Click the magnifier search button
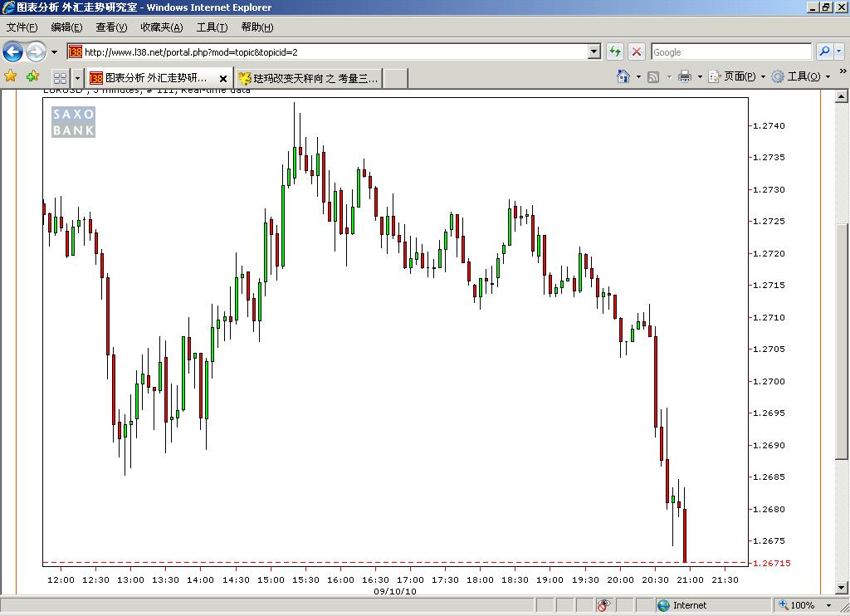Viewport: 850px width, 616px height. click(x=824, y=52)
